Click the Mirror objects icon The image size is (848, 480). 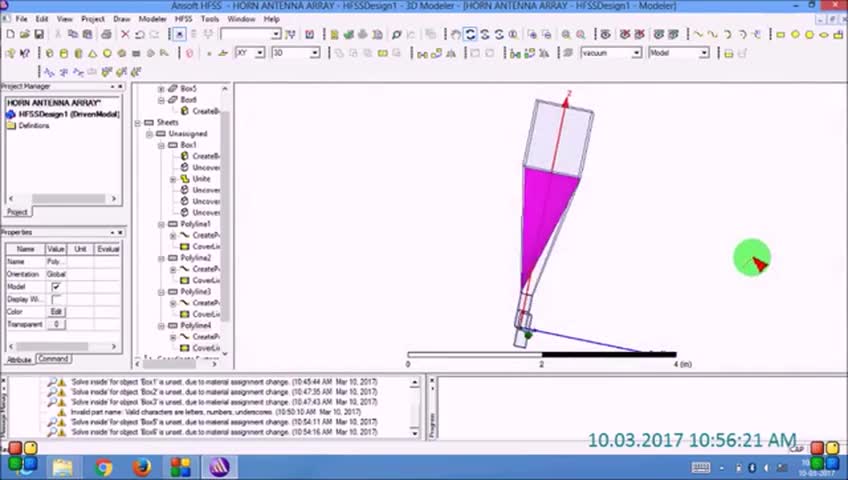pyautogui.click(x=450, y=53)
